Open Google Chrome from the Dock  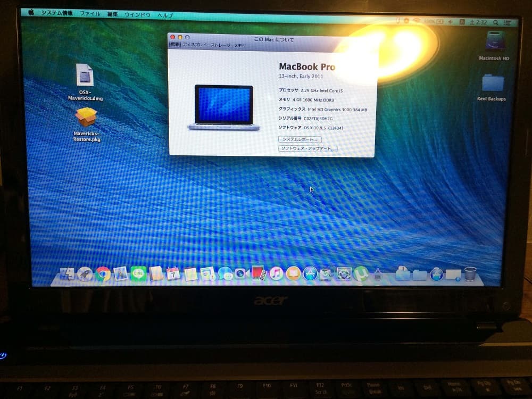[103, 274]
